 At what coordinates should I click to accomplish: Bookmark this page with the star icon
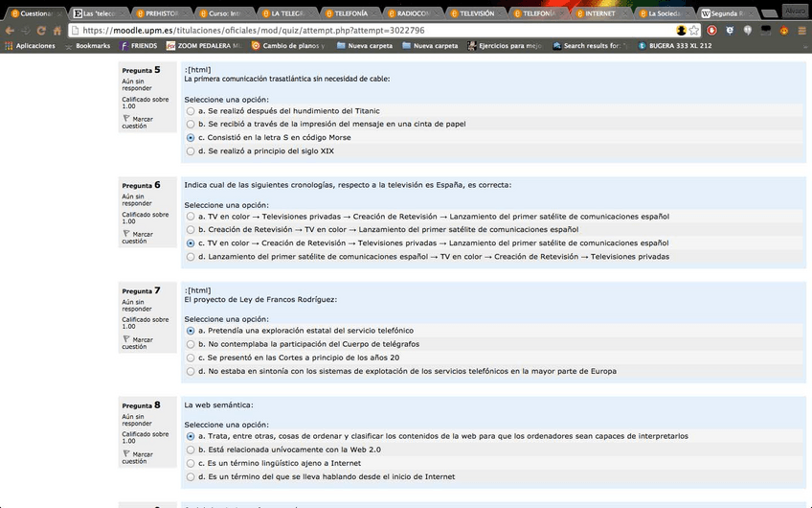693,30
